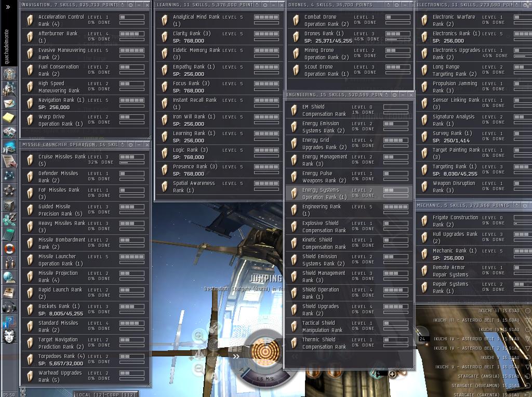Viewport: 532px width, 397px height.
Task: Click the two-figures icon in sidebar
Action: (x=9, y=263)
